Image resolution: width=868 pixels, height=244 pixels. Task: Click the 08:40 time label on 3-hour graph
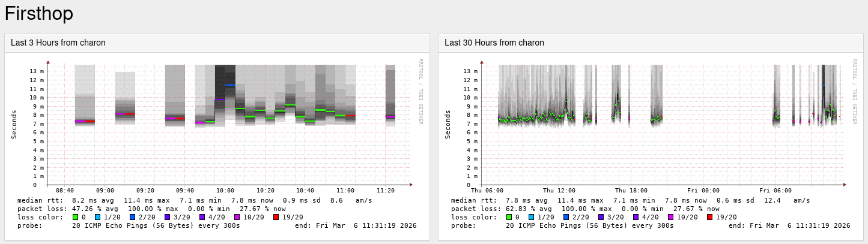(65, 191)
